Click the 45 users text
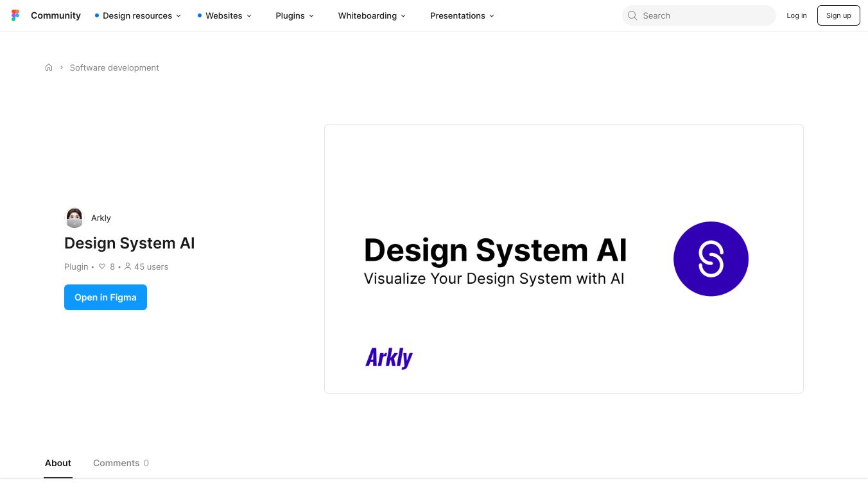The height and width of the screenshot is (488, 868). pyautogui.click(x=151, y=266)
